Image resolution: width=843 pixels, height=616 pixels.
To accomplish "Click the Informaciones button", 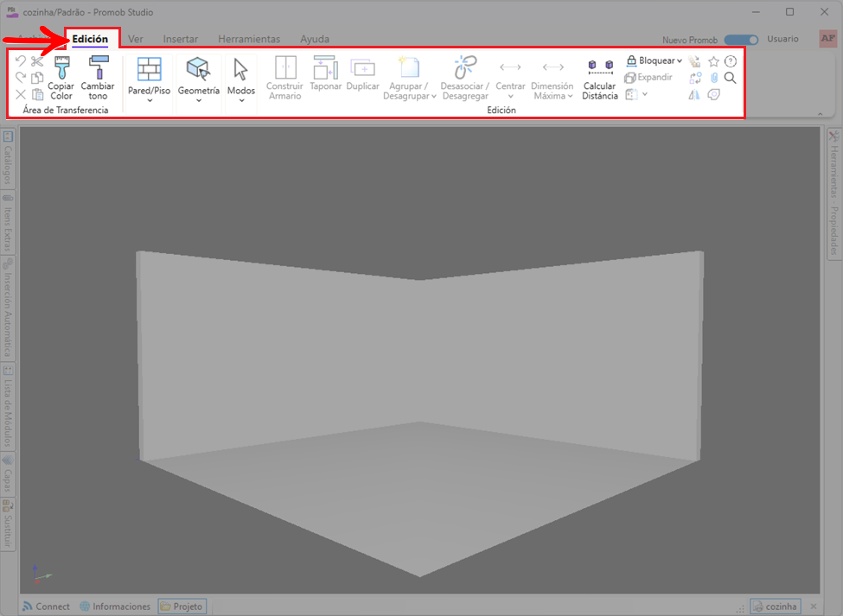I will coord(115,606).
